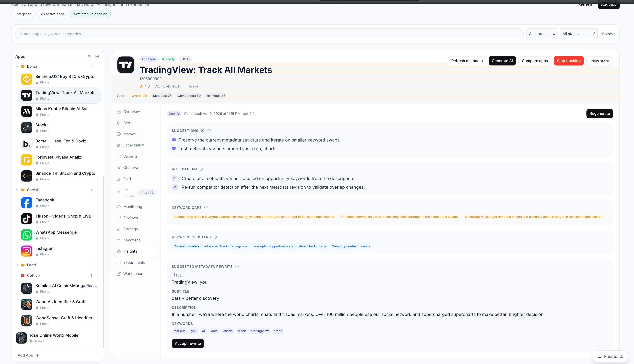Open the Midas Kripto app icon

click(x=27, y=111)
